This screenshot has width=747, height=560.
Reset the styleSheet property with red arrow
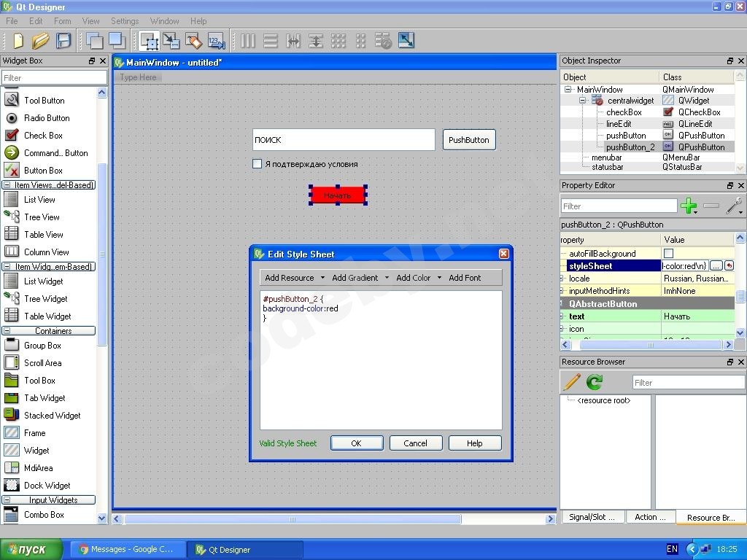729,266
